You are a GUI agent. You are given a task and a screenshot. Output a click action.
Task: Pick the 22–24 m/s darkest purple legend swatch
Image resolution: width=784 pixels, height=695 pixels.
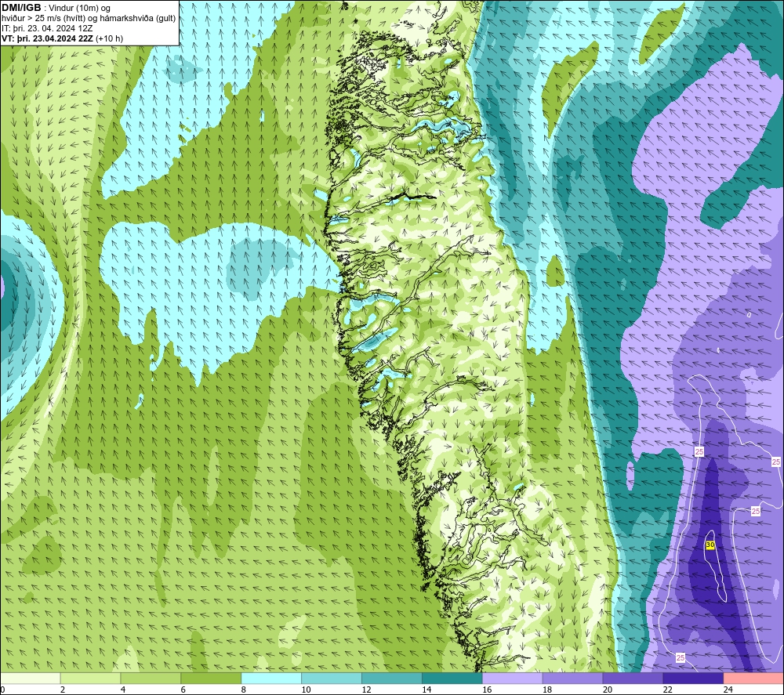coord(693,679)
